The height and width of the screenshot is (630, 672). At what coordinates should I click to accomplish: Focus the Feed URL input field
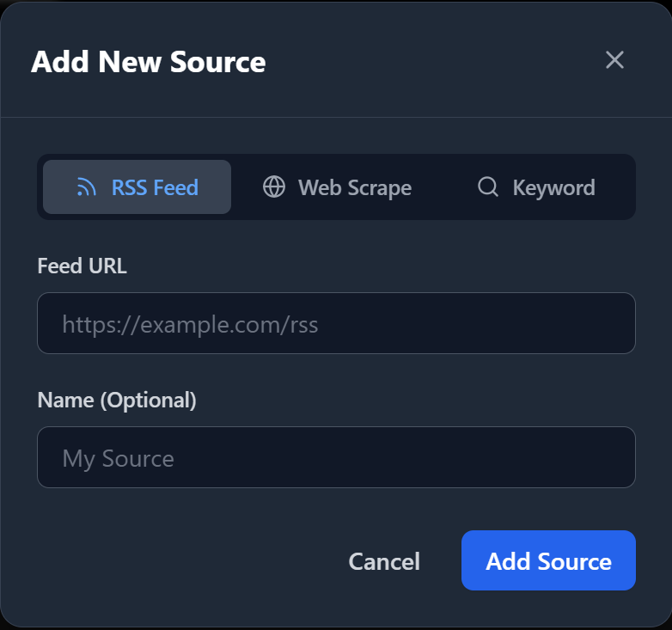pyautogui.click(x=336, y=323)
